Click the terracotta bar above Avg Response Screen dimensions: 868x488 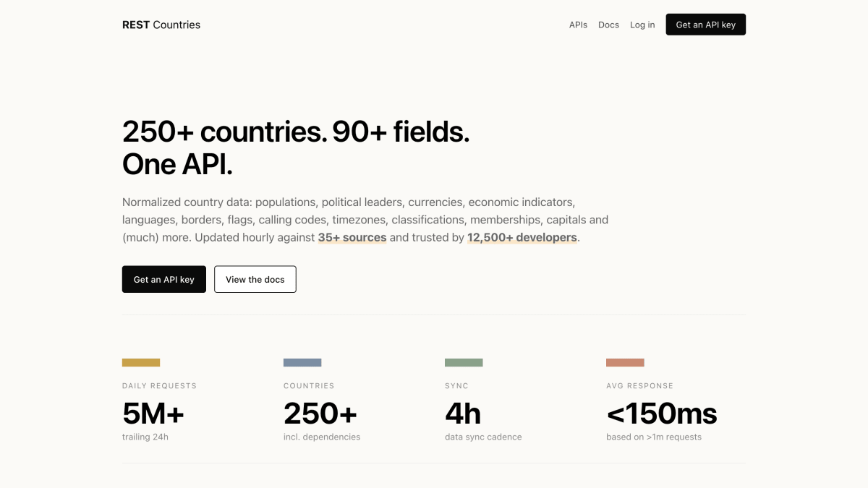[x=625, y=362]
